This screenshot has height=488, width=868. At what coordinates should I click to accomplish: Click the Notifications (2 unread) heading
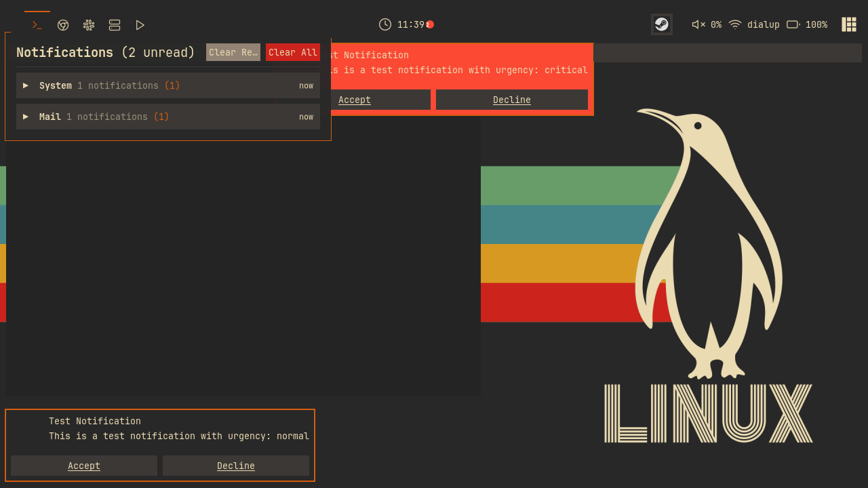(x=105, y=52)
